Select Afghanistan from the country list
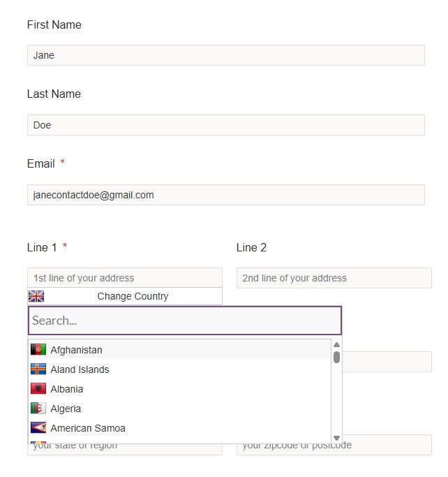Viewport: 448px width, 477px height. [x=77, y=350]
